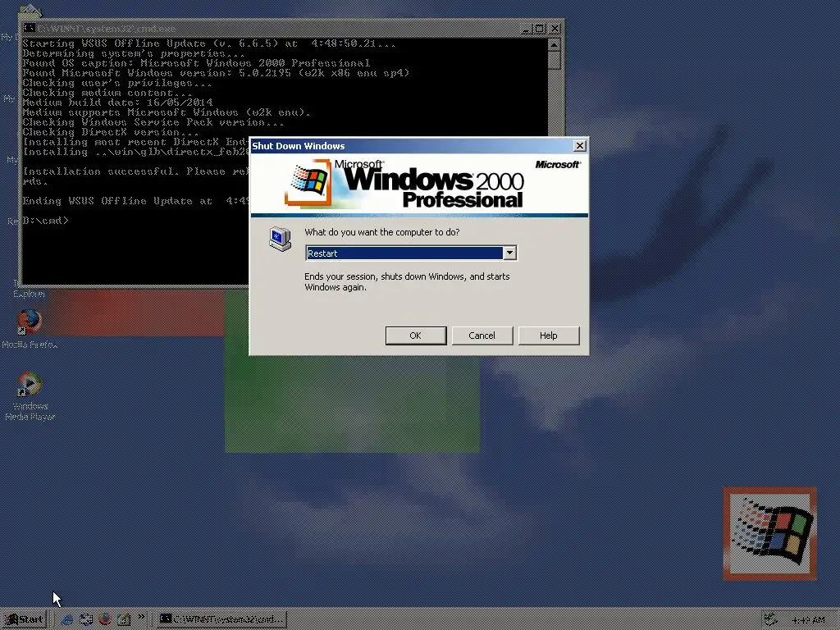The width and height of the screenshot is (840, 630).
Task: Click the 'Installation successful' console line
Action: tap(136, 171)
